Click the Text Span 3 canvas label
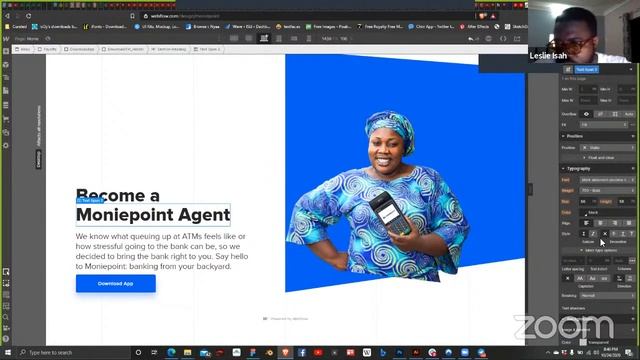640x360 pixels. (90, 200)
